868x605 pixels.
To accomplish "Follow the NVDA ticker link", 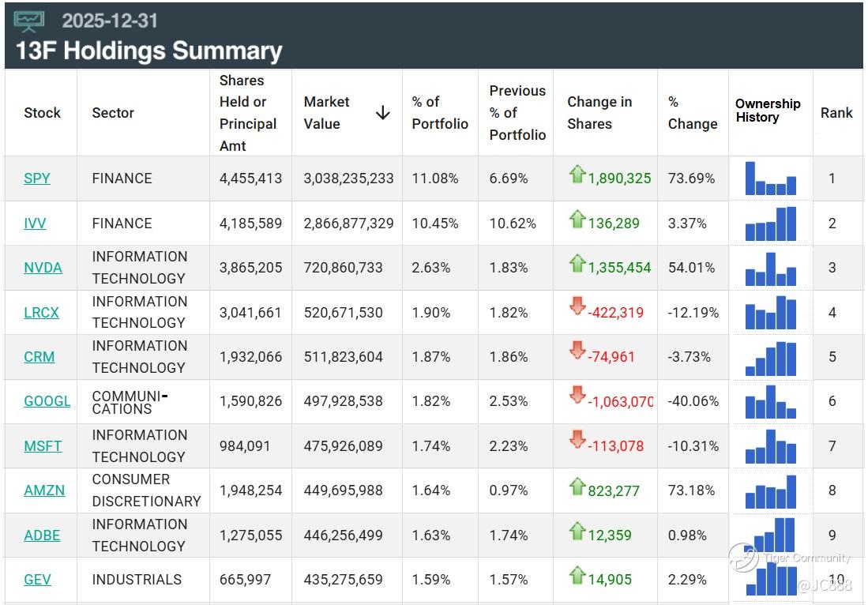I will [x=43, y=268].
